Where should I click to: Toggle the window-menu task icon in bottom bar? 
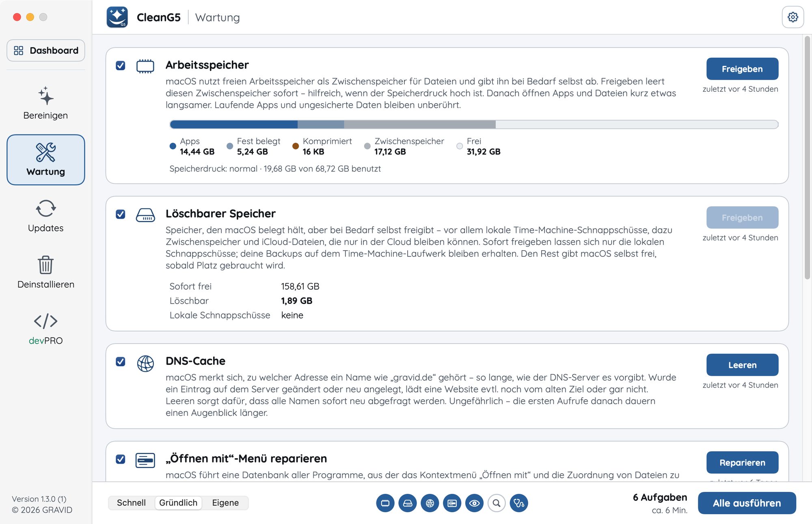click(452, 503)
